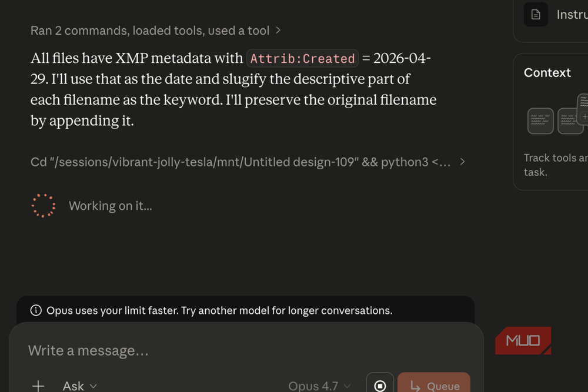Viewport: 588px width, 392px height.
Task: Open the Ask mode dropdown
Action: pyautogui.click(x=80, y=386)
